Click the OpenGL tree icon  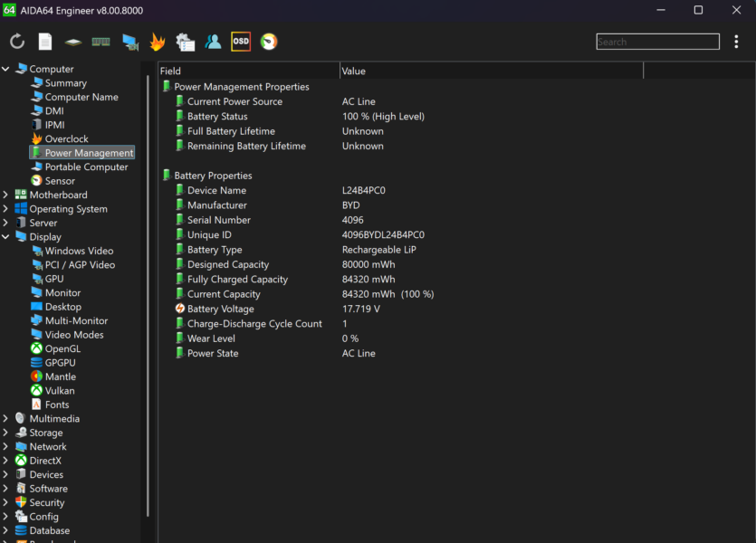click(x=36, y=348)
